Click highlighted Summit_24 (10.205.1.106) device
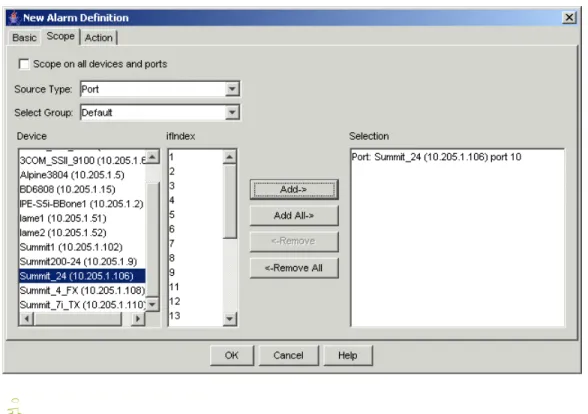Screen dimensions: 588x414 pos(82,276)
